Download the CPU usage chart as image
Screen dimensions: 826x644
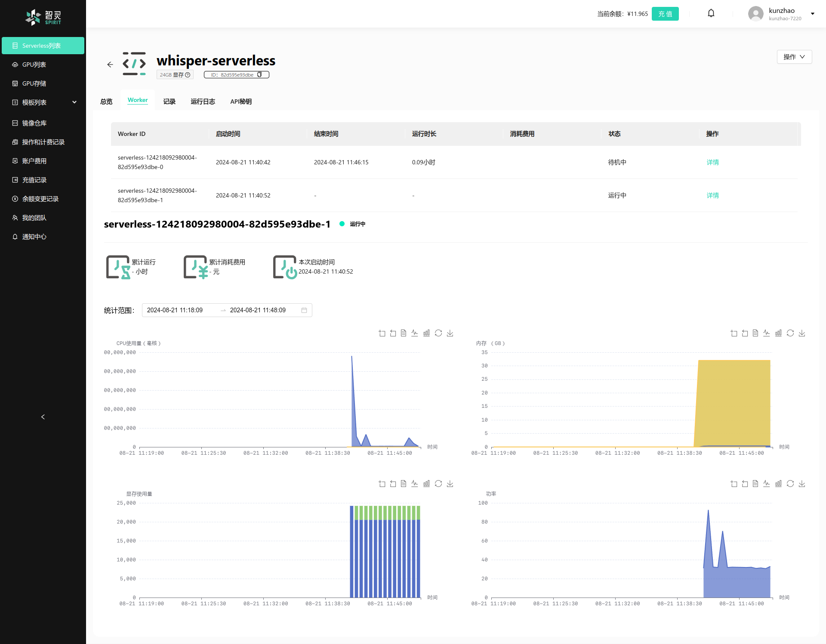[x=450, y=333]
